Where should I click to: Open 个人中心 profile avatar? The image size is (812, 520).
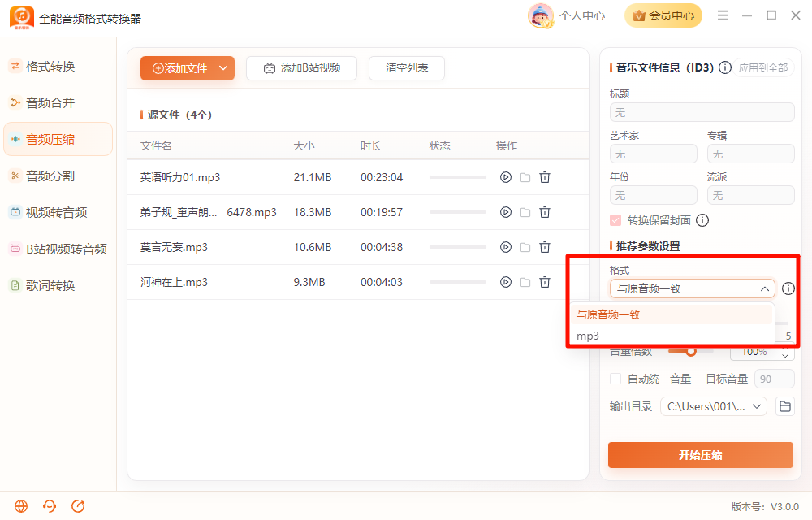540,15
